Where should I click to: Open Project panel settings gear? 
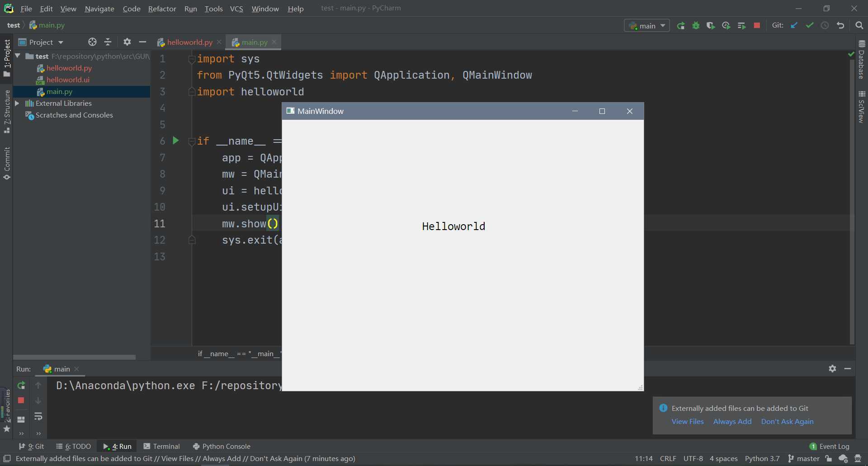[x=127, y=42]
